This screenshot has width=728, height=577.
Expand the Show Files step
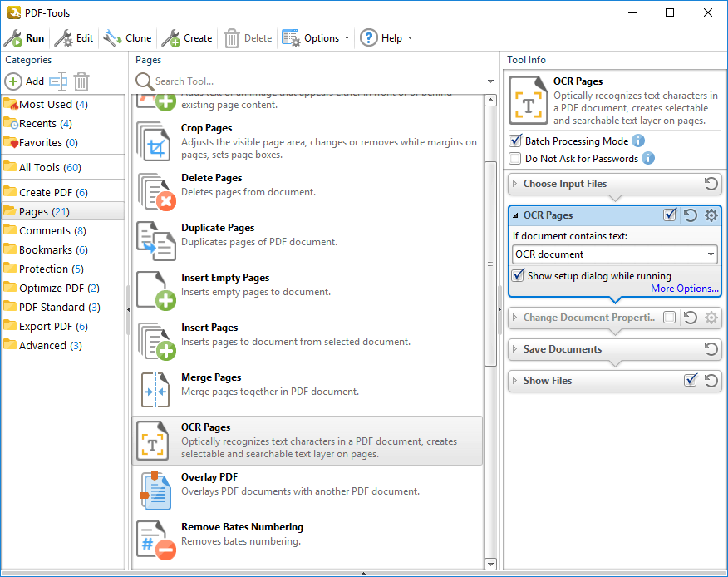click(514, 381)
